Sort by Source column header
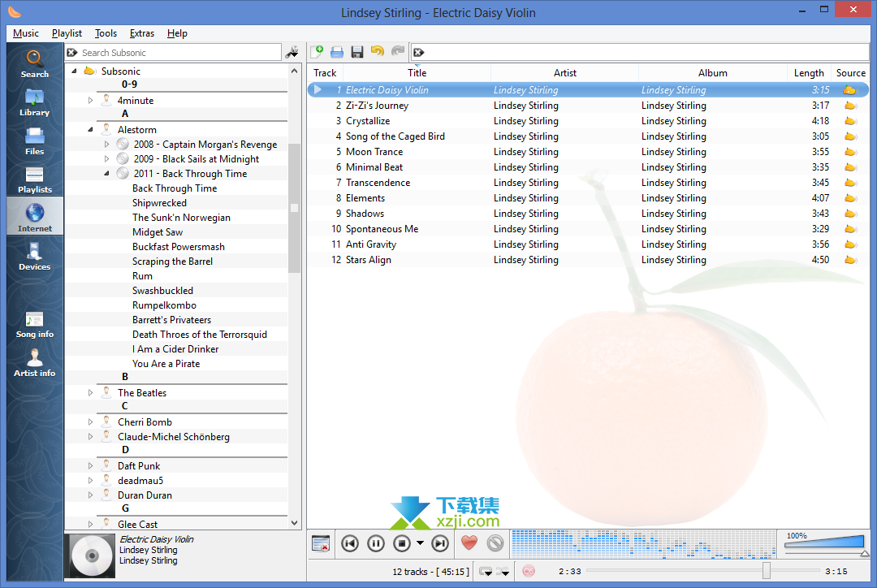This screenshot has height=588, width=877. point(851,73)
